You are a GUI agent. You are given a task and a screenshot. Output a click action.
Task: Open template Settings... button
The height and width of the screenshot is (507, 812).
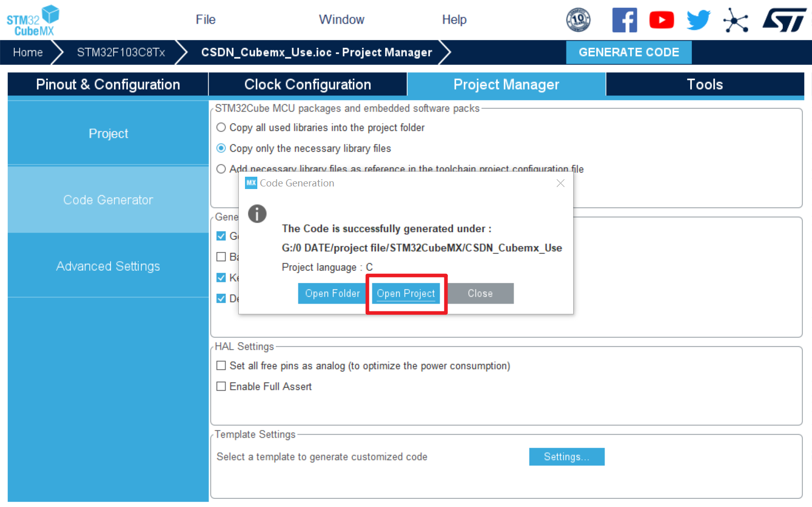point(566,457)
